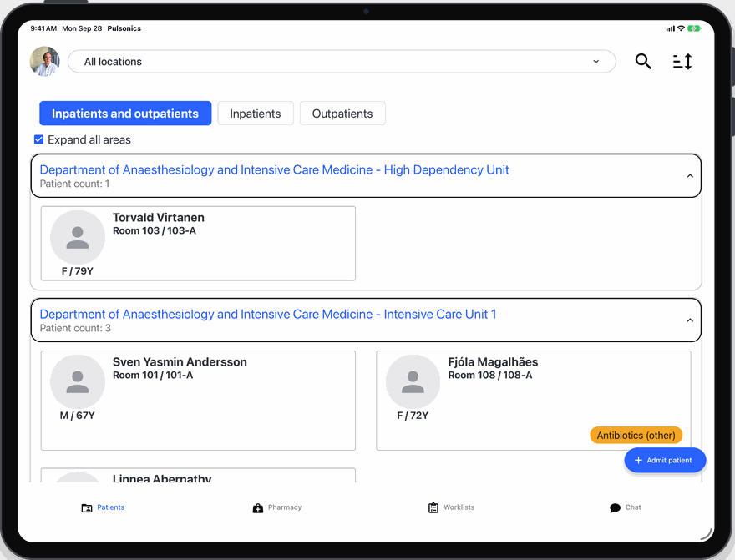Click the plus icon on Admit patient
This screenshot has height=560, width=735.
638,460
